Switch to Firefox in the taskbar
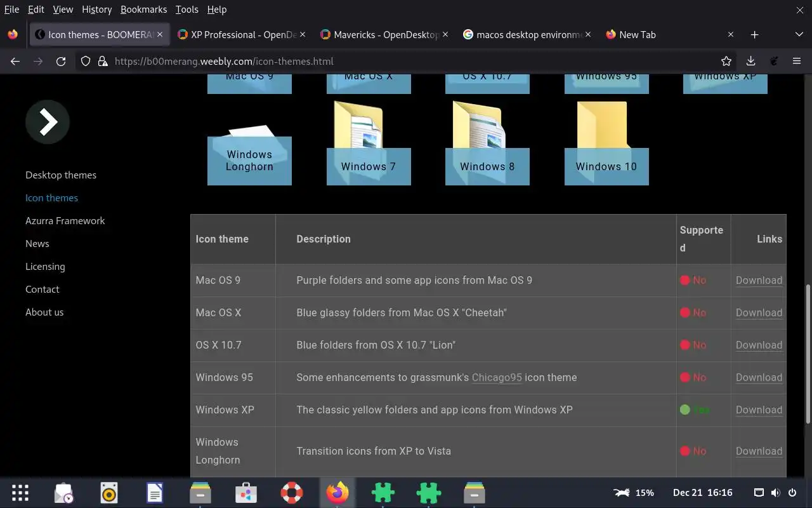 coord(337,493)
